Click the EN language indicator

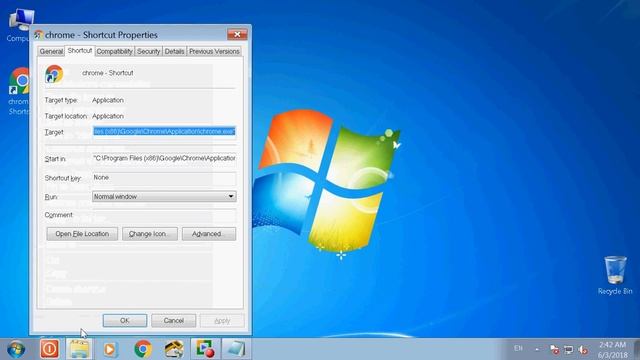(x=518, y=348)
